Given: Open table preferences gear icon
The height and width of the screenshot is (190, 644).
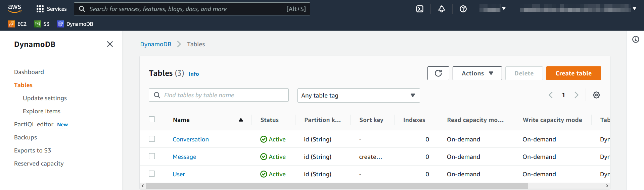Looking at the screenshot, I should [596, 95].
